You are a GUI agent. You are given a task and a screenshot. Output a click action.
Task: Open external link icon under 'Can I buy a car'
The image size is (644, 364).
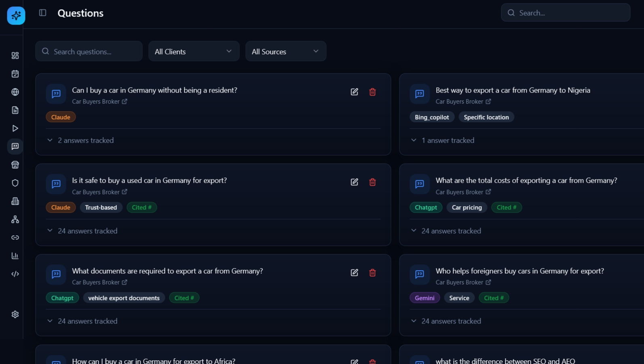tap(125, 102)
